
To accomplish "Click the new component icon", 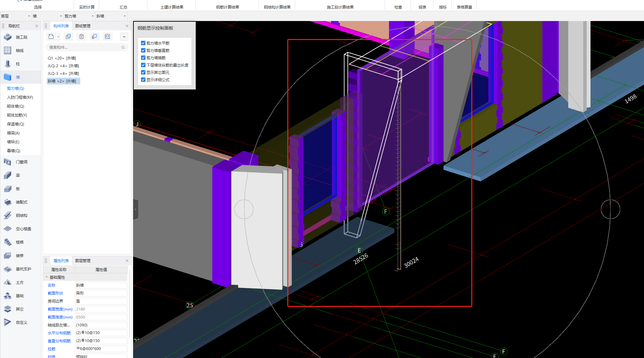I will (x=51, y=37).
